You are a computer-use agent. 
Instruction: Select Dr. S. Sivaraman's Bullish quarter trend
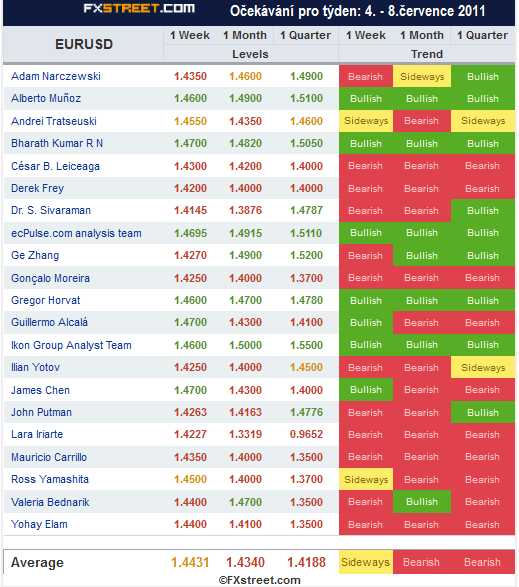pos(483,210)
